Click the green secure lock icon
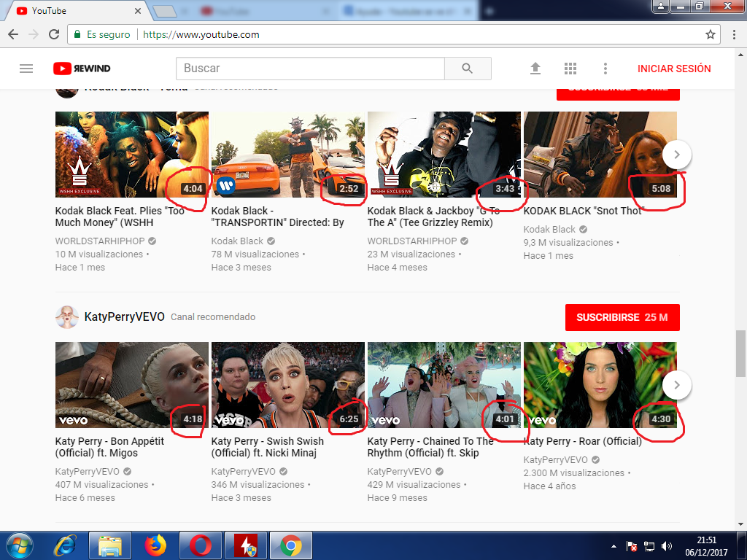 click(77, 34)
